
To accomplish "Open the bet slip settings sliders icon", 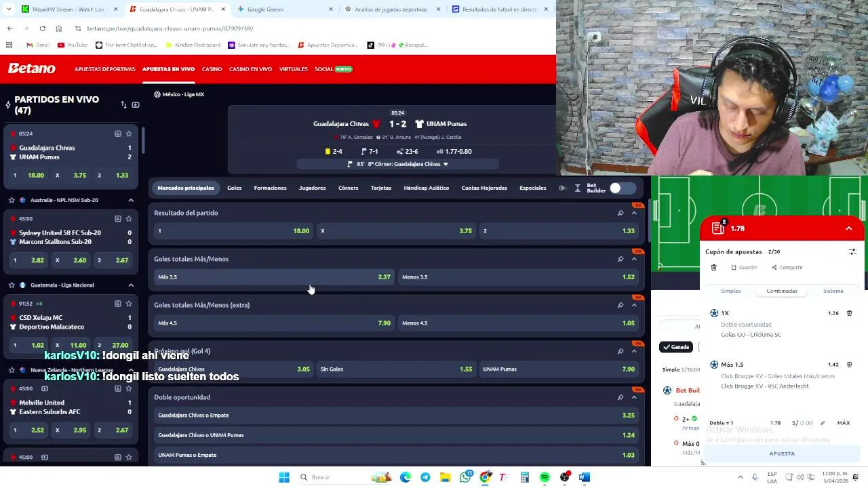I will 852,251.
